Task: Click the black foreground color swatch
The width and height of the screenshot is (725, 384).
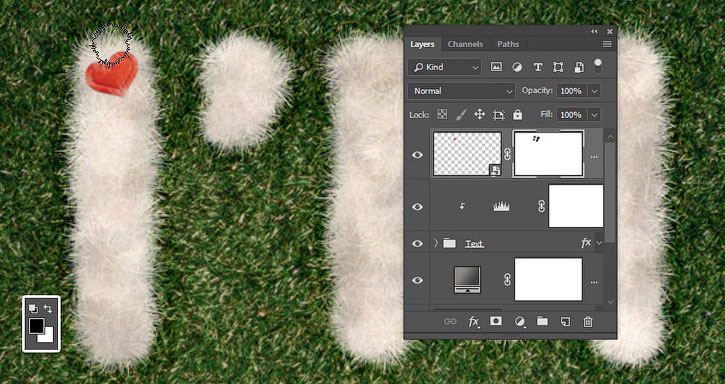Action: [36, 325]
